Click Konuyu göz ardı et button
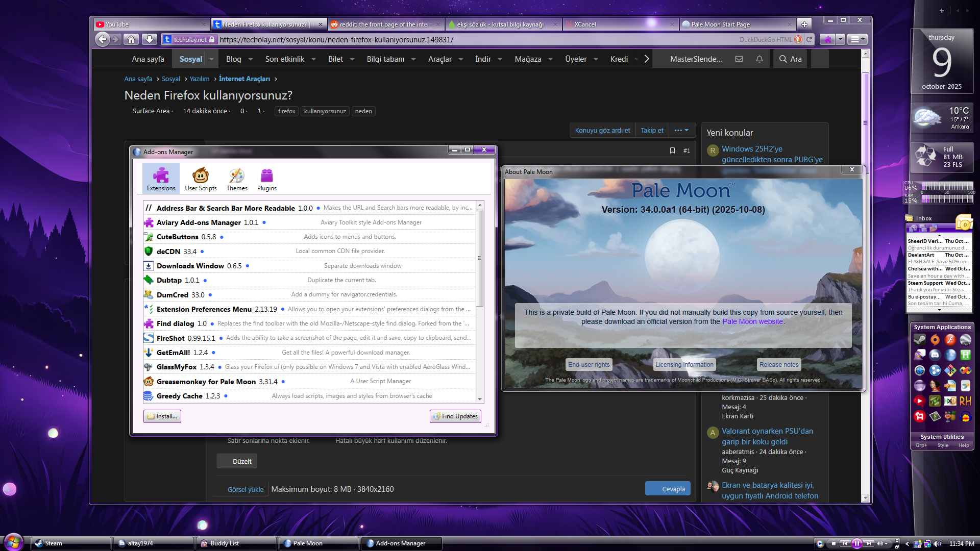The height and width of the screenshot is (551, 980). pos(602,130)
